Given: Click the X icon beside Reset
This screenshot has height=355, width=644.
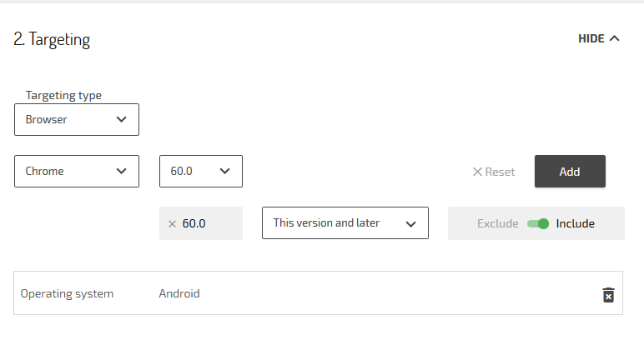Looking at the screenshot, I should (478, 172).
